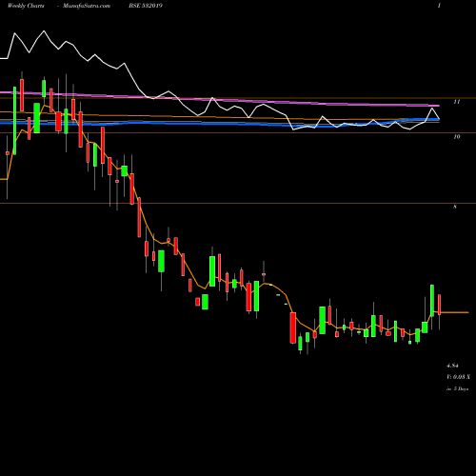The height and width of the screenshot is (476, 476).
Task: Click the 'BSE 532019' symbol label
Action: point(146,6)
